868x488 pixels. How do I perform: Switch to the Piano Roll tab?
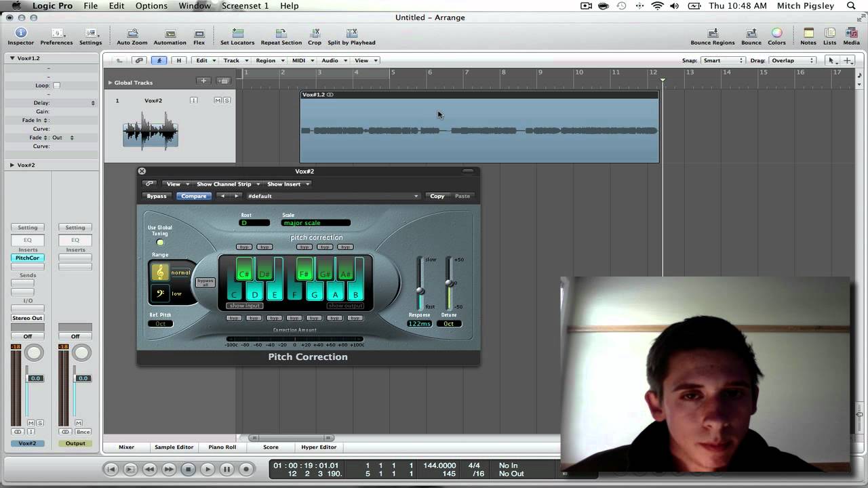coord(222,447)
